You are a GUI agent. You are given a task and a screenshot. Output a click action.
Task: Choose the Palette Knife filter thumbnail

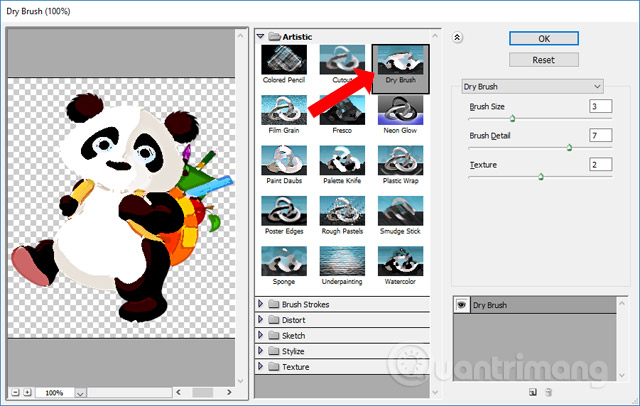click(x=342, y=160)
